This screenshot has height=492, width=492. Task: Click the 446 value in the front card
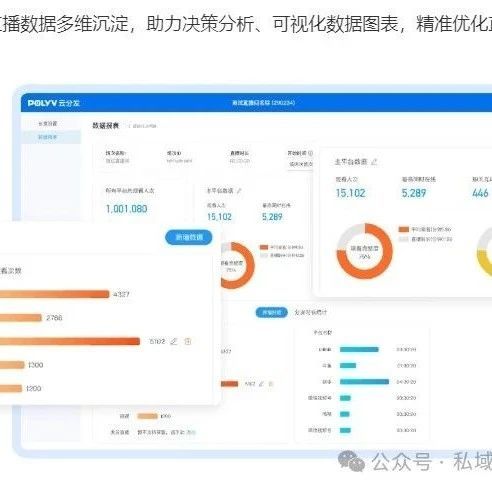click(x=480, y=193)
